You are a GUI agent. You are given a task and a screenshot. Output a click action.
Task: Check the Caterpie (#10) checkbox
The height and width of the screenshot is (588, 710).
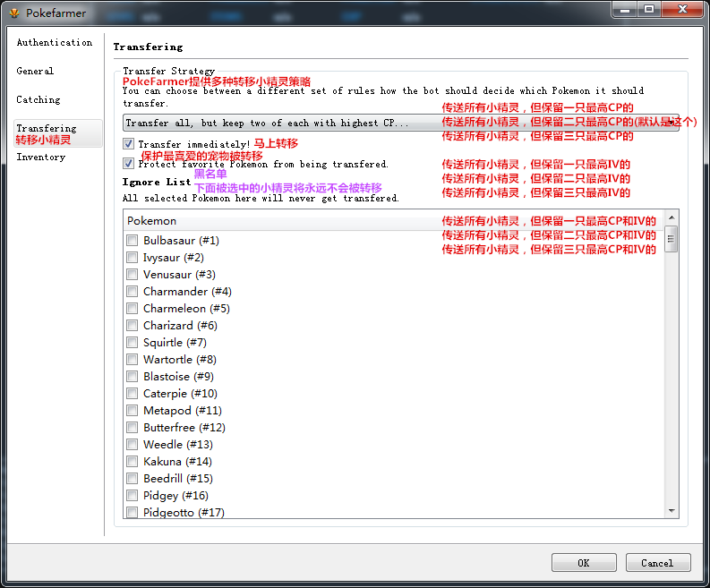coord(133,394)
